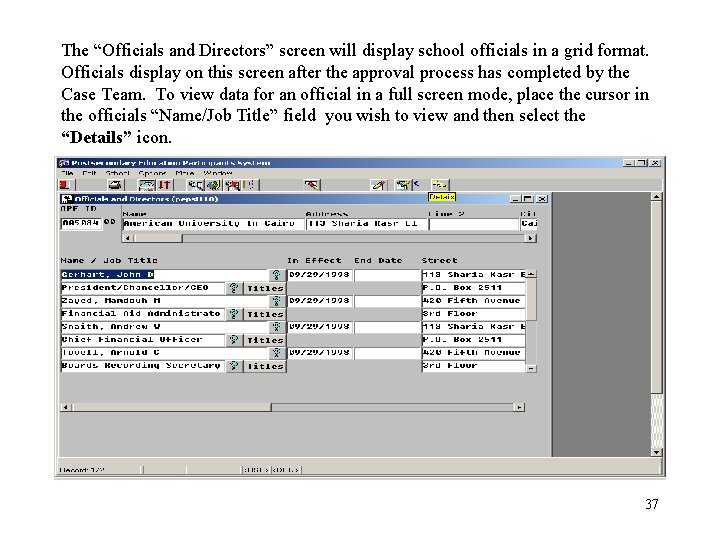720x540 pixels.
Task: Open lookup icon beside President/Chancellor/CEO
Action: pos(234,288)
